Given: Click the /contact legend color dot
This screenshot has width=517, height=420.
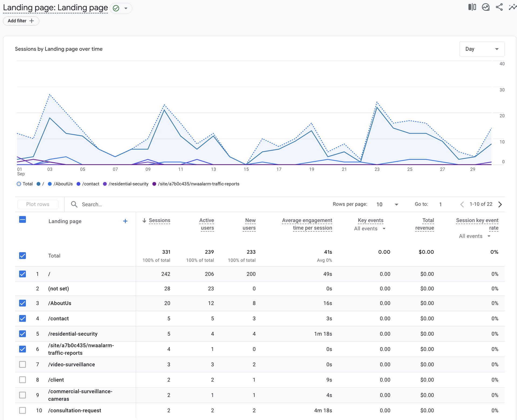Looking at the screenshot, I should tap(79, 184).
